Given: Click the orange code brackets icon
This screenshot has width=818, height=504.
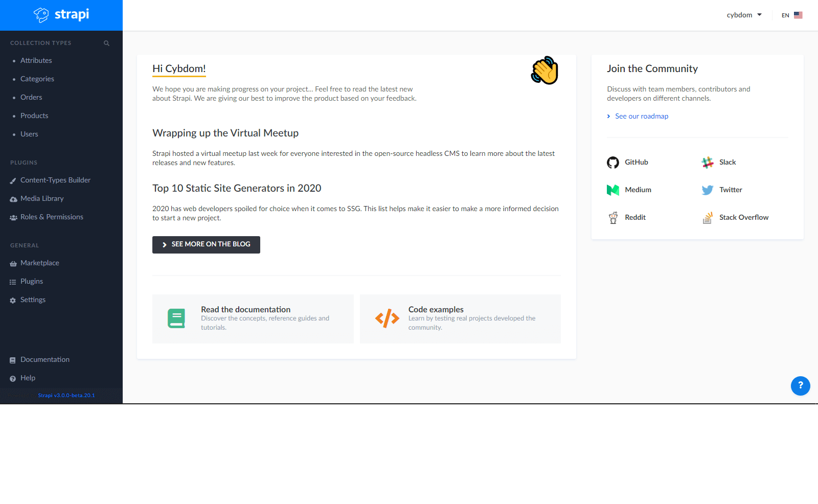Looking at the screenshot, I should point(387,318).
